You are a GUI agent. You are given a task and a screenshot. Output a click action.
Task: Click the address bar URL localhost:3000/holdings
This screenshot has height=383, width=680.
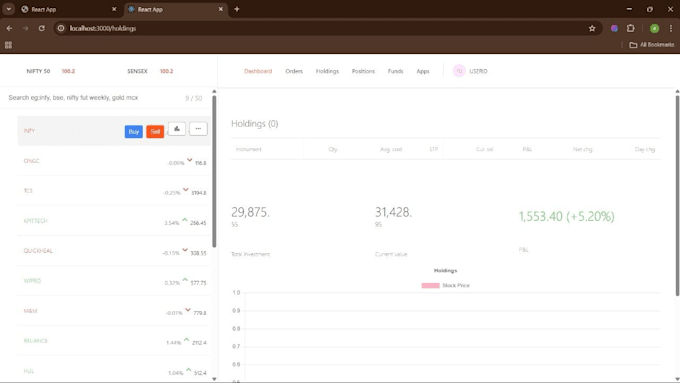103,28
